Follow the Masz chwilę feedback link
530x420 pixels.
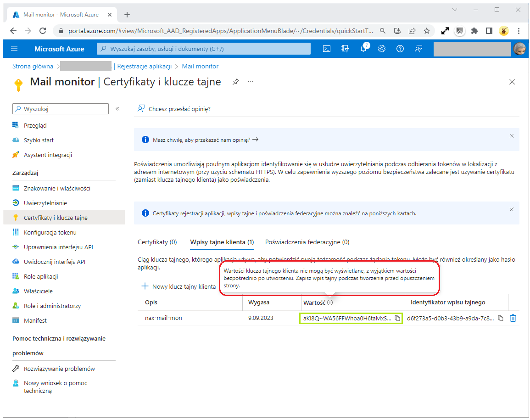click(206, 140)
